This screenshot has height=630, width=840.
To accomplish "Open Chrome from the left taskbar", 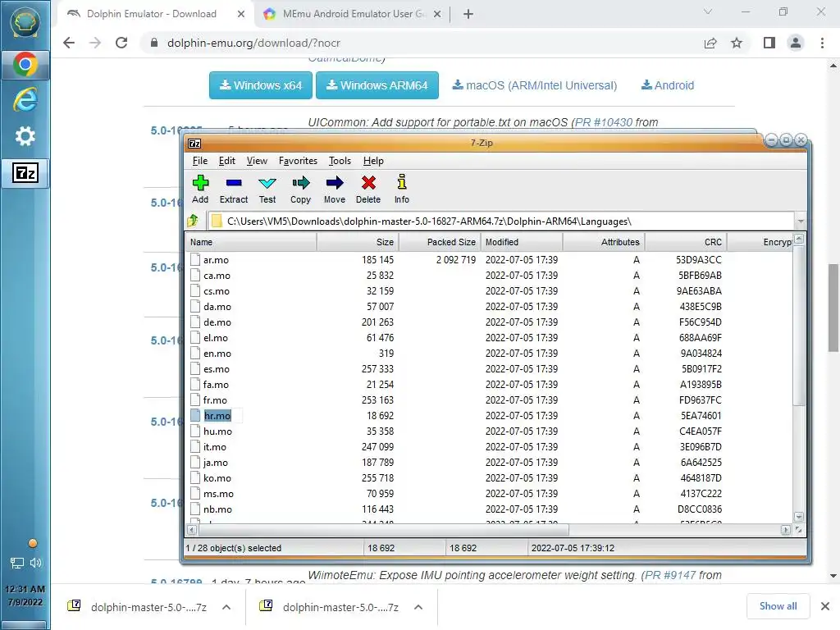I will click(25, 64).
